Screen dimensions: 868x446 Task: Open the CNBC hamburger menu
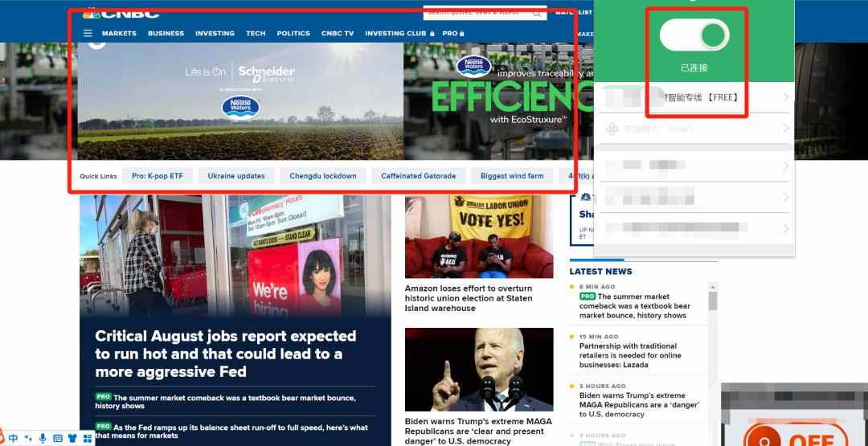(88, 33)
